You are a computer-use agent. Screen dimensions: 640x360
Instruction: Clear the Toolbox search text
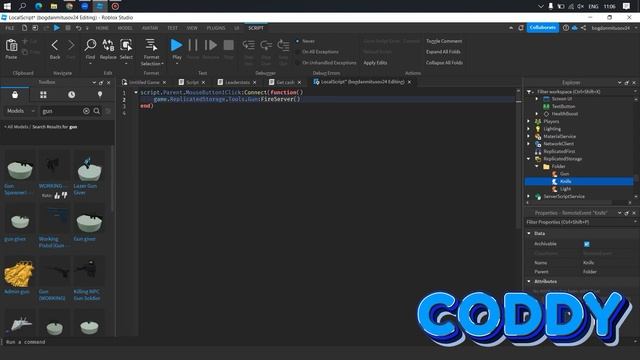click(x=86, y=111)
